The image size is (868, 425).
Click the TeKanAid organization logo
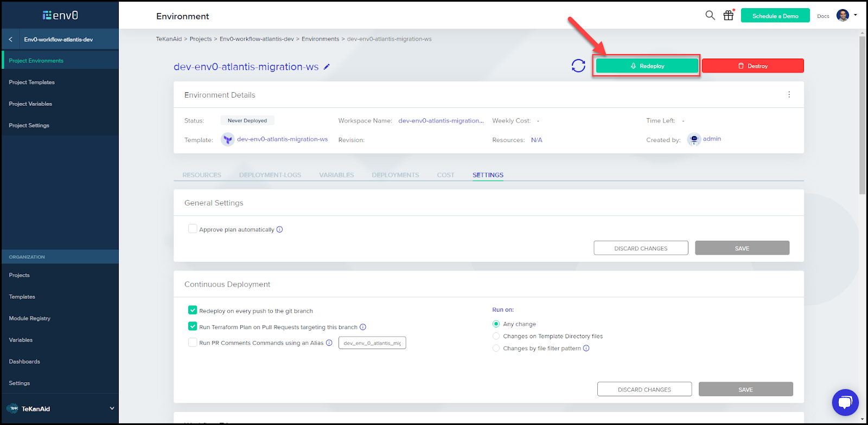click(x=13, y=409)
